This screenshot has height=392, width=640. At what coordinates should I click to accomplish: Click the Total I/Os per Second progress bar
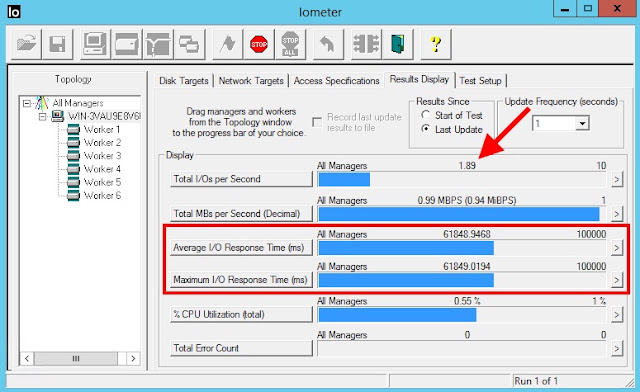tap(462, 180)
